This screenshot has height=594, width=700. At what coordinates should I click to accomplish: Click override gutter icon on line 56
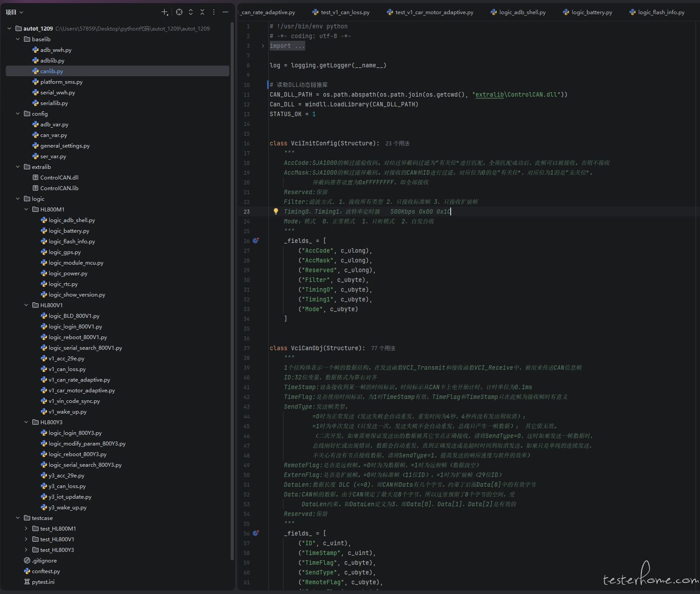(256, 533)
